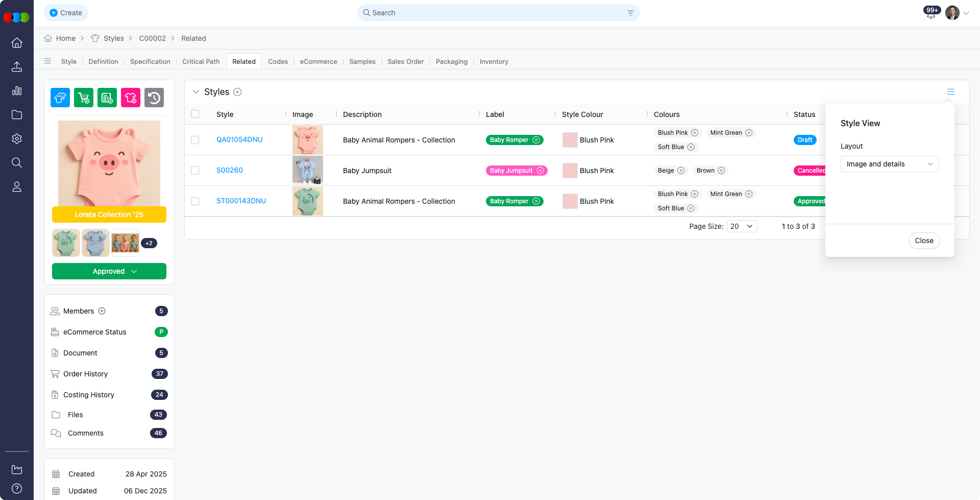Open the notifications bell icon
980x500 pixels.
pos(930,14)
